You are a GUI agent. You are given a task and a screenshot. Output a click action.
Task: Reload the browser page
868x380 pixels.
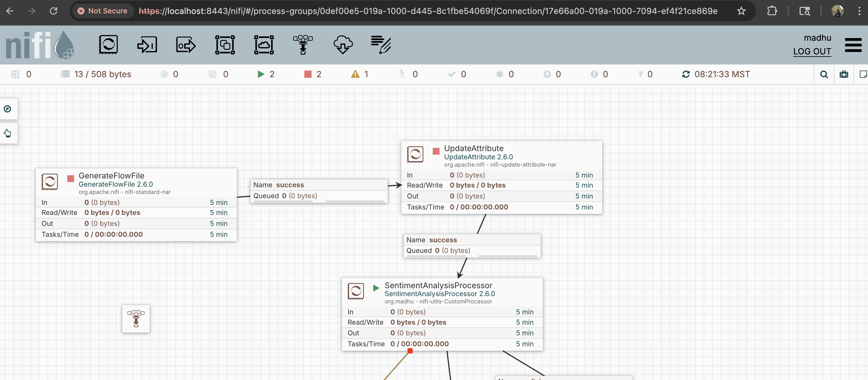point(54,11)
